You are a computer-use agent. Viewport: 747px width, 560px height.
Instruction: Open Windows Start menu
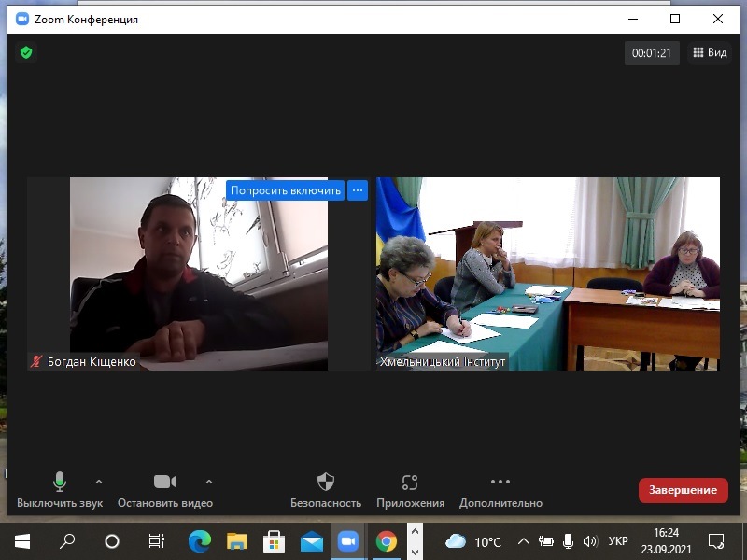[x=22, y=541]
